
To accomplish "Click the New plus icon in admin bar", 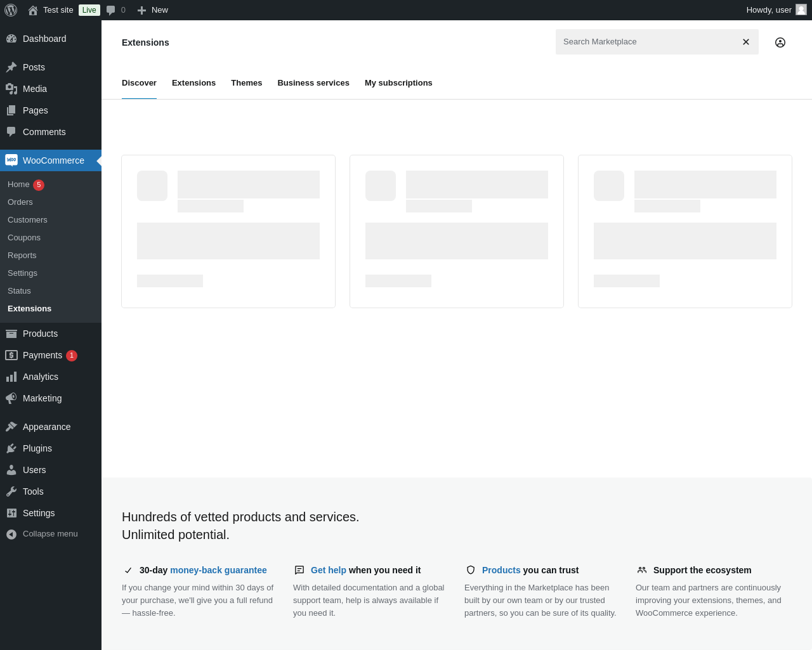I will pyautogui.click(x=142, y=10).
